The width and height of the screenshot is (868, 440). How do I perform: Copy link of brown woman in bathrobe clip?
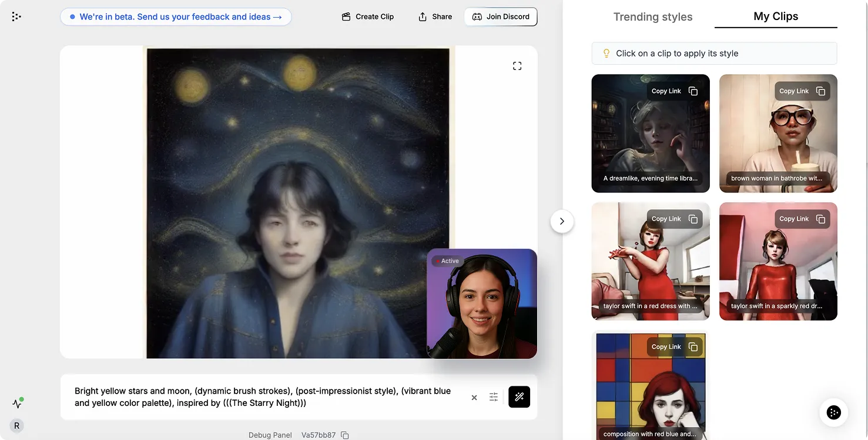click(x=802, y=91)
